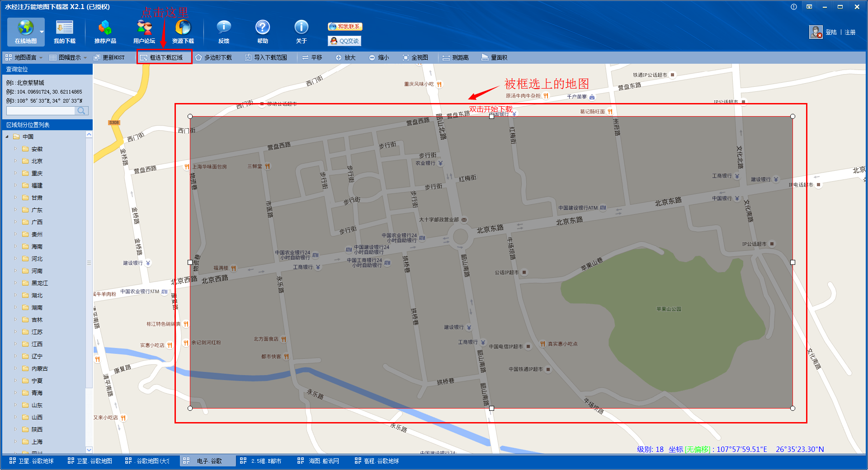
Task: Collapse the 中国 tree node
Action: pyautogui.click(x=7, y=136)
